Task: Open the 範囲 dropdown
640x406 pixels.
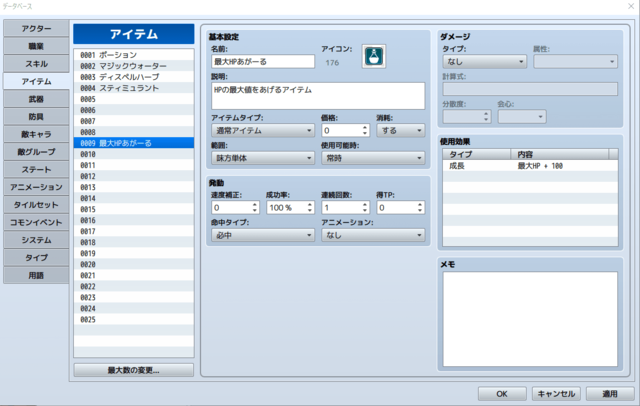Action: tap(263, 158)
